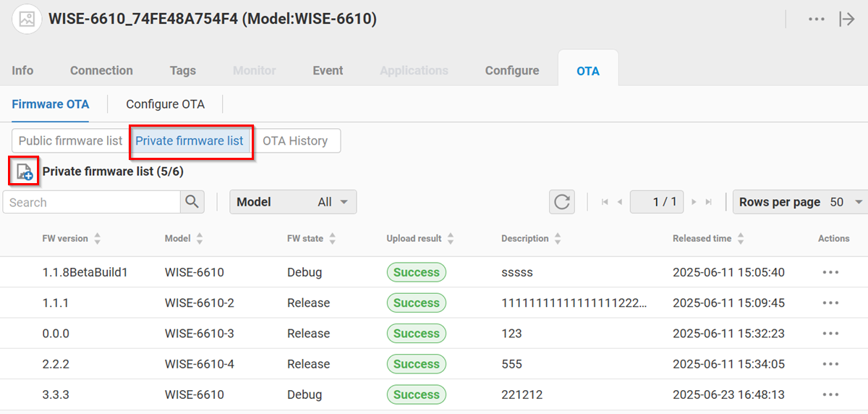Jump to the last page arrow
The width and height of the screenshot is (868, 414).
click(x=709, y=203)
